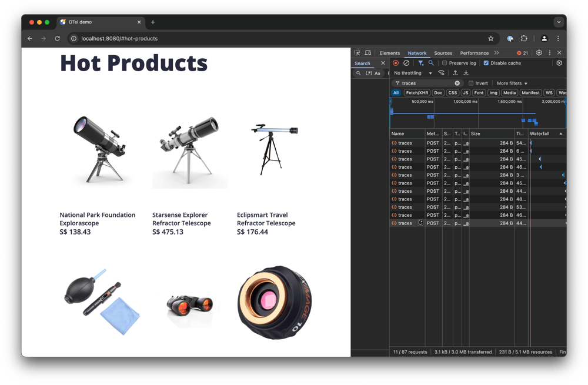Open the No throttling dropdown

coord(413,73)
